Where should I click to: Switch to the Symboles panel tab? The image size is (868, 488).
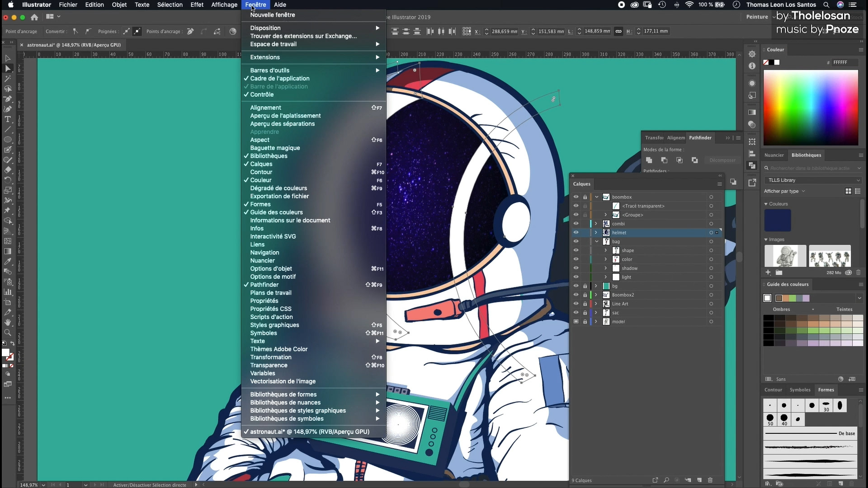pos(800,390)
